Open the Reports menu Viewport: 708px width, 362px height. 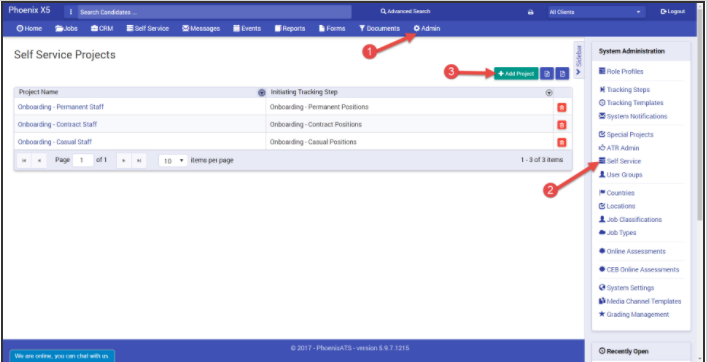coord(290,28)
